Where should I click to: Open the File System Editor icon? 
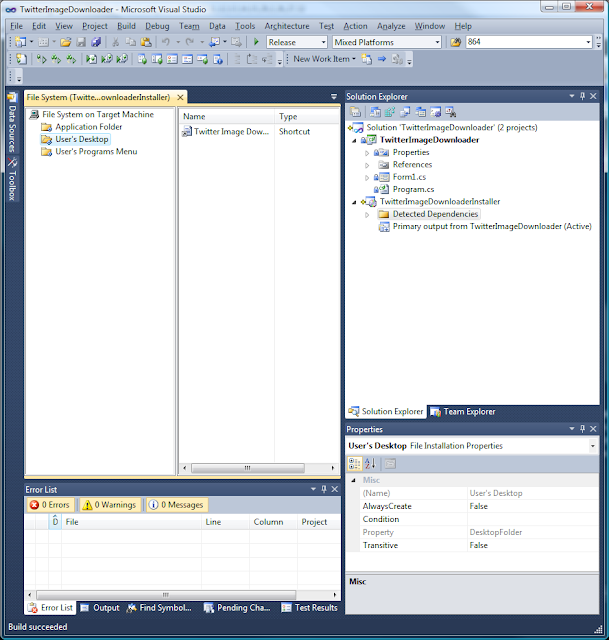click(x=375, y=112)
